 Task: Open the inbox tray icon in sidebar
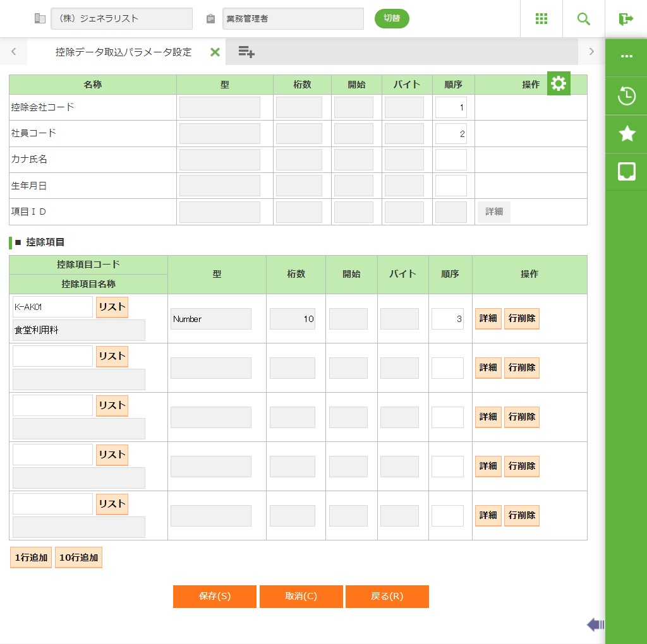pyautogui.click(x=626, y=171)
